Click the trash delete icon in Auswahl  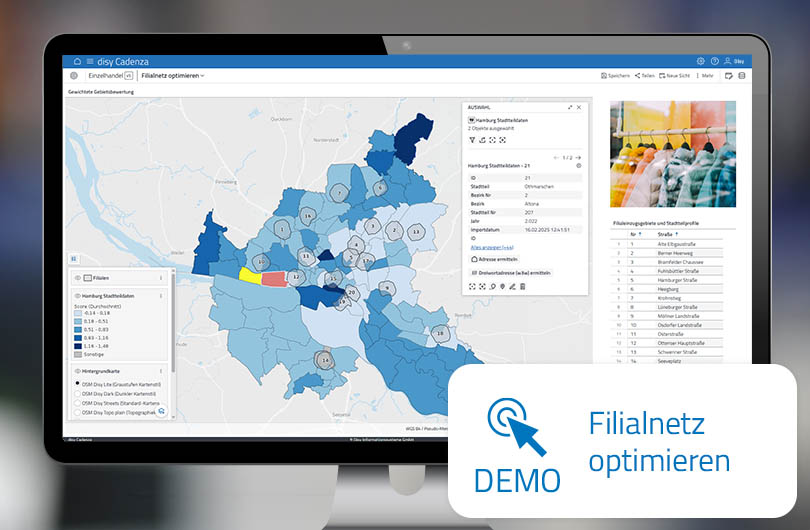tap(523, 287)
